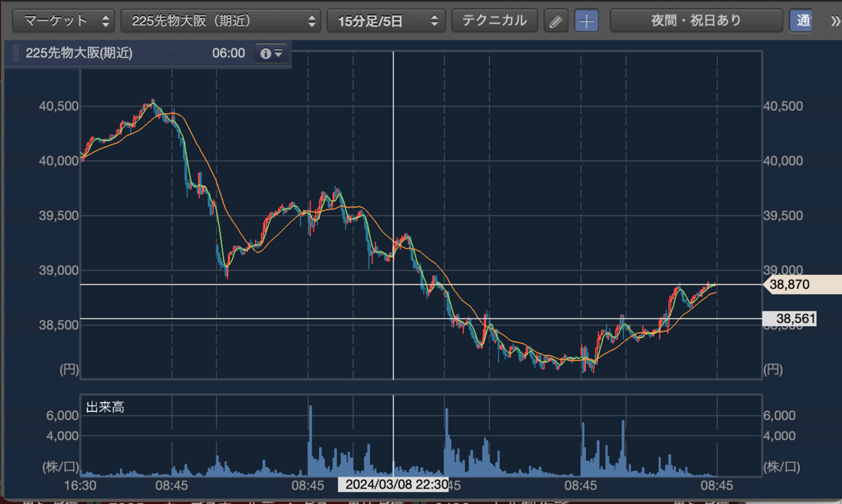Click the 2024/03/08 22:30 date label
The image size is (842, 504).
click(394, 484)
